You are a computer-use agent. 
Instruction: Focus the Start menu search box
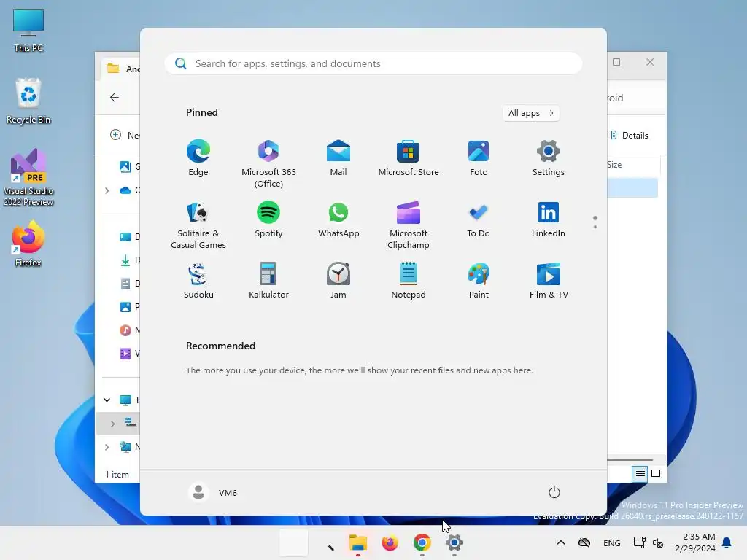(373, 63)
